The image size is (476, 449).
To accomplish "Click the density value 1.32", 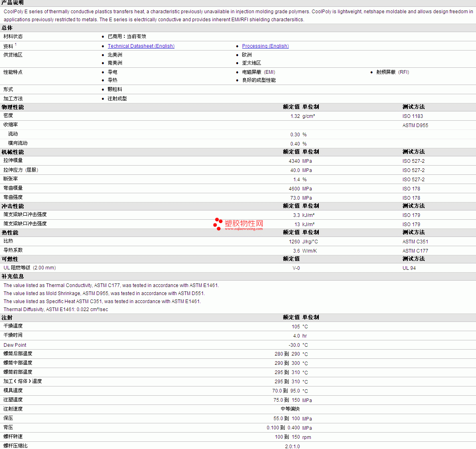I will (295, 116).
